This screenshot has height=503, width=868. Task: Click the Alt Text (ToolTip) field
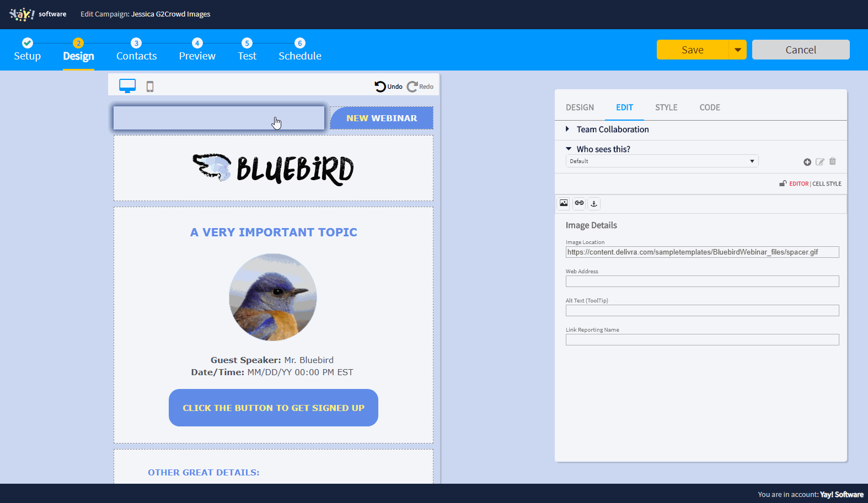point(702,311)
